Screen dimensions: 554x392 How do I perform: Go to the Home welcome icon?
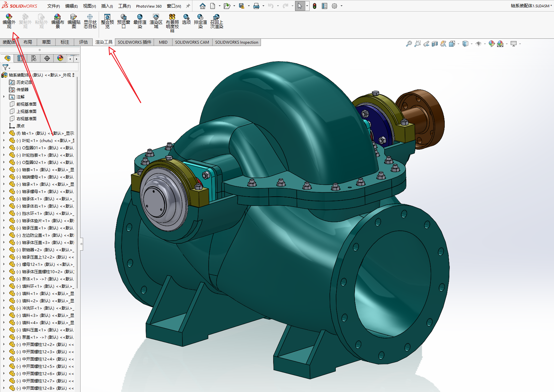[x=203, y=6]
